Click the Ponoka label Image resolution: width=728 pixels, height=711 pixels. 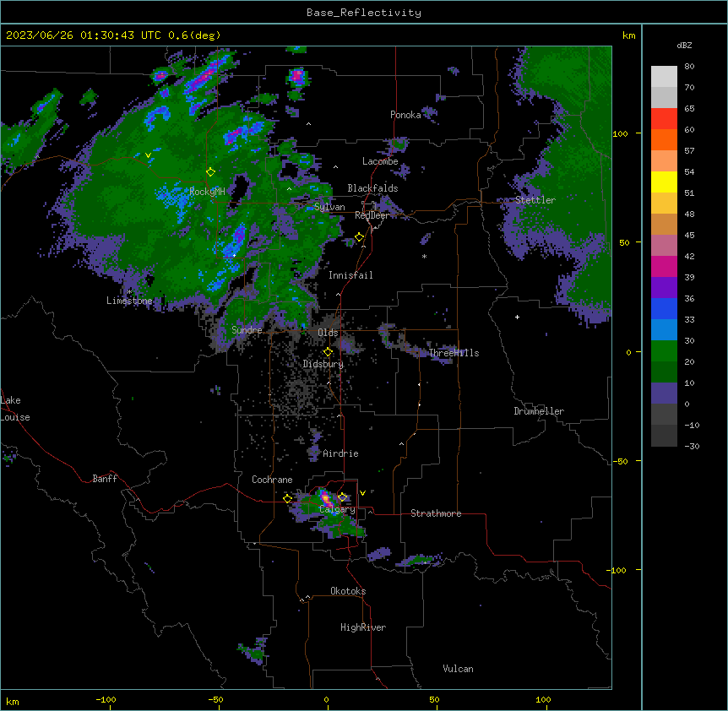click(405, 115)
